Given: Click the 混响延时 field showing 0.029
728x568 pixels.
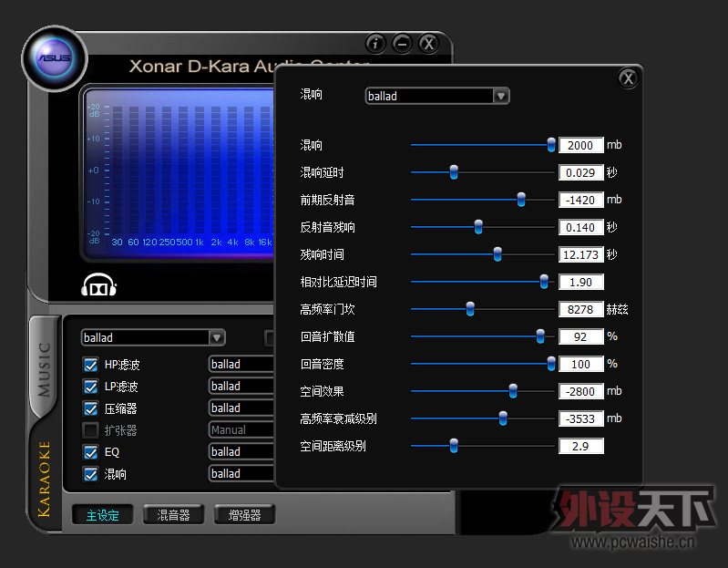Looking at the screenshot, I should [x=580, y=172].
